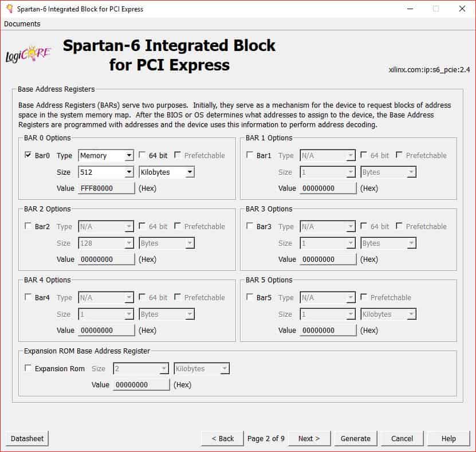476x452 pixels.
Task: Open the Datasheet
Action: [x=27, y=438]
